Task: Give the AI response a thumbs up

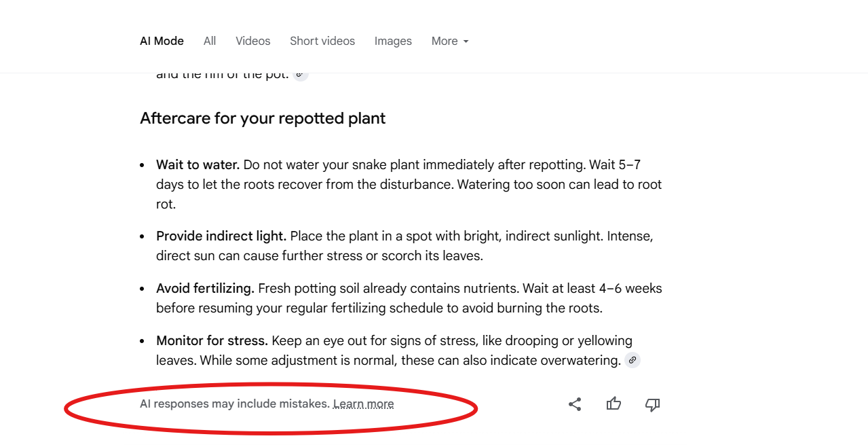Action: pos(613,404)
